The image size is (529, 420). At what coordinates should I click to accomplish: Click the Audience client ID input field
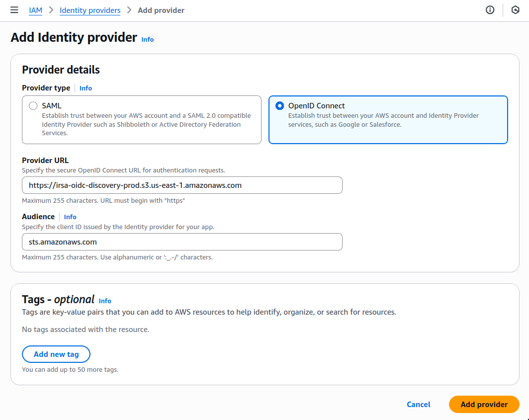[182, 242]
